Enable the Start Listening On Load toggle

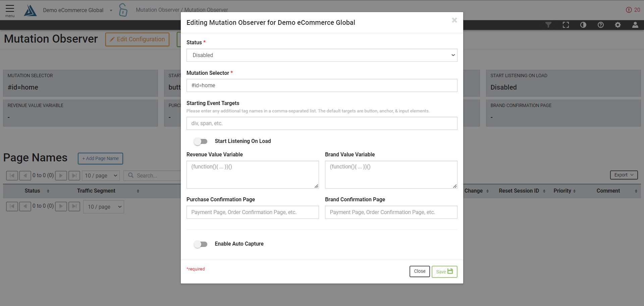(x=201, y=141)
